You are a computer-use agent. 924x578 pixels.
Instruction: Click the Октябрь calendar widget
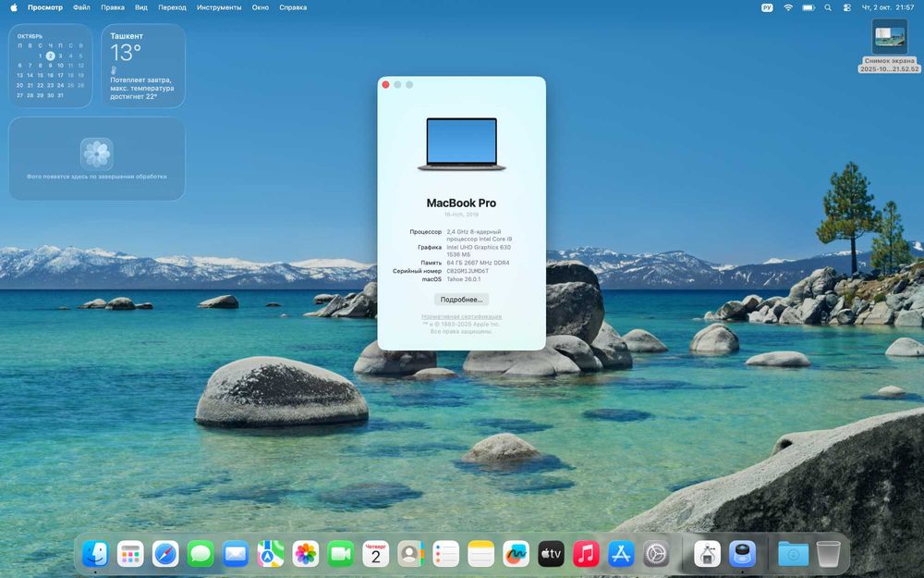click(x=50, y=66)
